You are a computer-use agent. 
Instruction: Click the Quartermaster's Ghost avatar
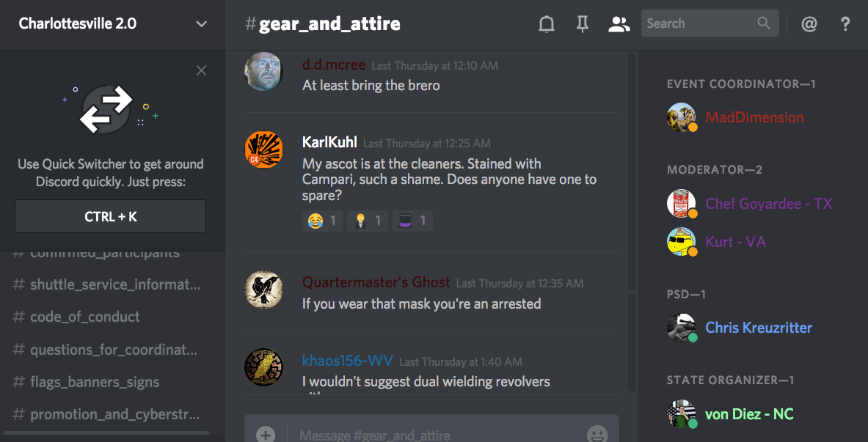tap(263, 290)
